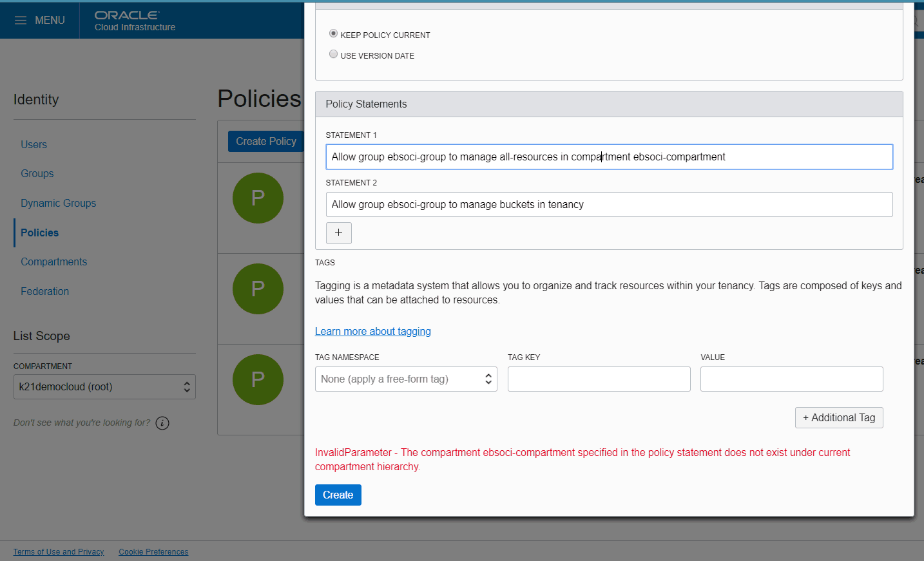Click the first green P policy avatar
The height and width of the screenshot is (561, 924).
(x=258, y=198)
